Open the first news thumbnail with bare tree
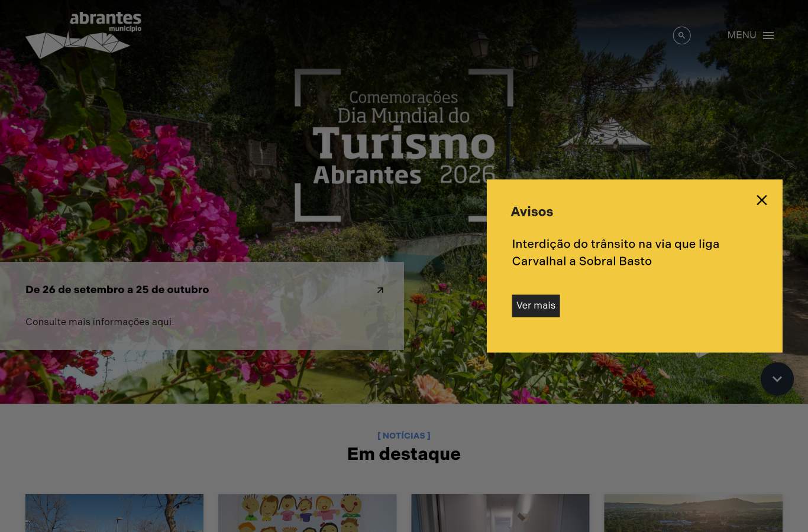 (x=114, y=513)
